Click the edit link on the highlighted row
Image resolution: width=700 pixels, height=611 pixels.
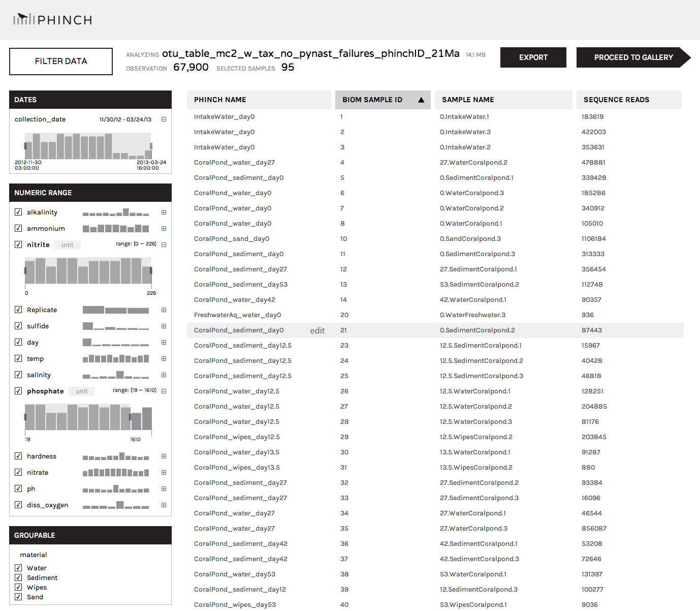[x=317, y=331]
